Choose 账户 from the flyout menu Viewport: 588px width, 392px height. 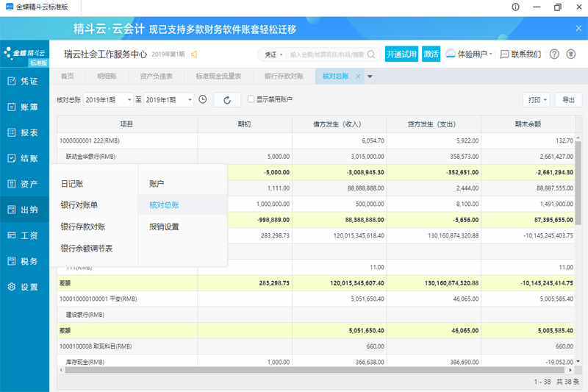(157, 184)
